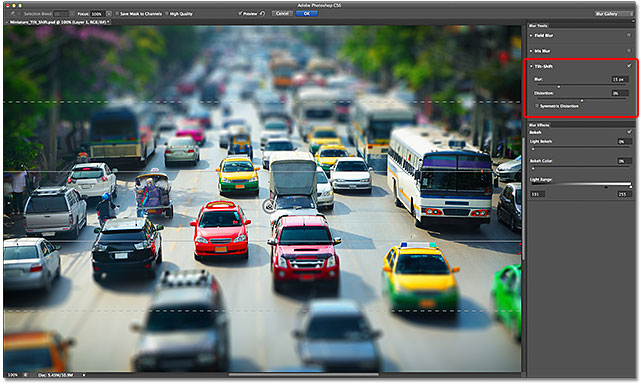Click the Distortion percentage input field
The image size is (640, 383).
[x=619, y=93]
